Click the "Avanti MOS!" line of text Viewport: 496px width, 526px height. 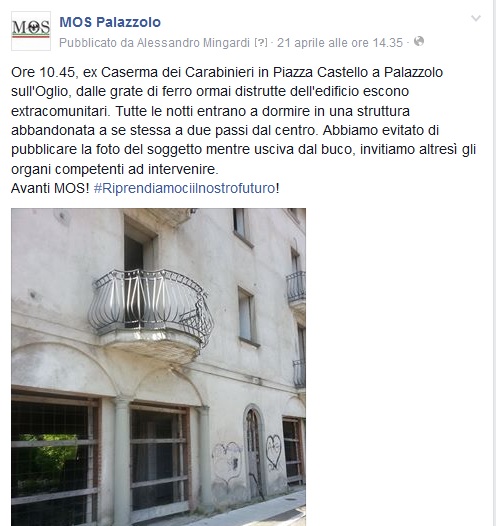coord(50,188)
